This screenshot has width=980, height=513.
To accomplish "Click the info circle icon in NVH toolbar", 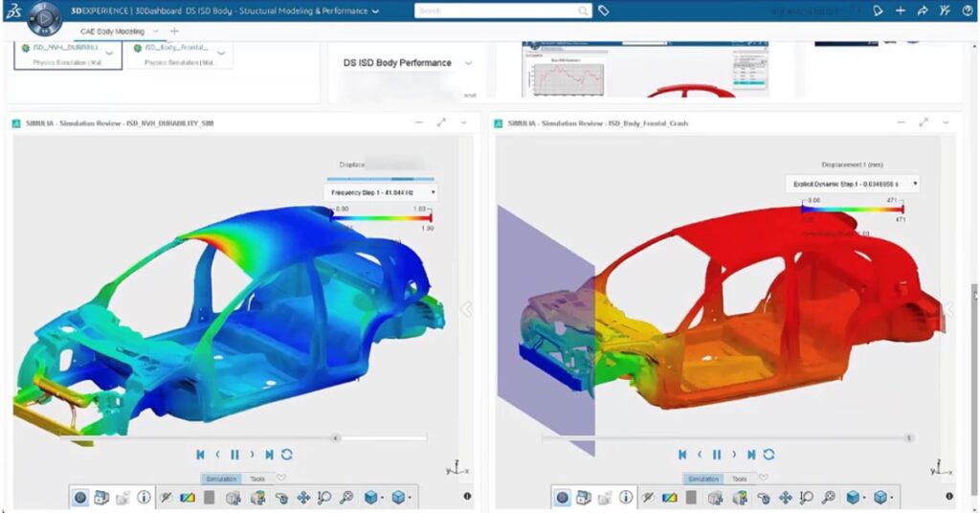I will click(144, 498).
